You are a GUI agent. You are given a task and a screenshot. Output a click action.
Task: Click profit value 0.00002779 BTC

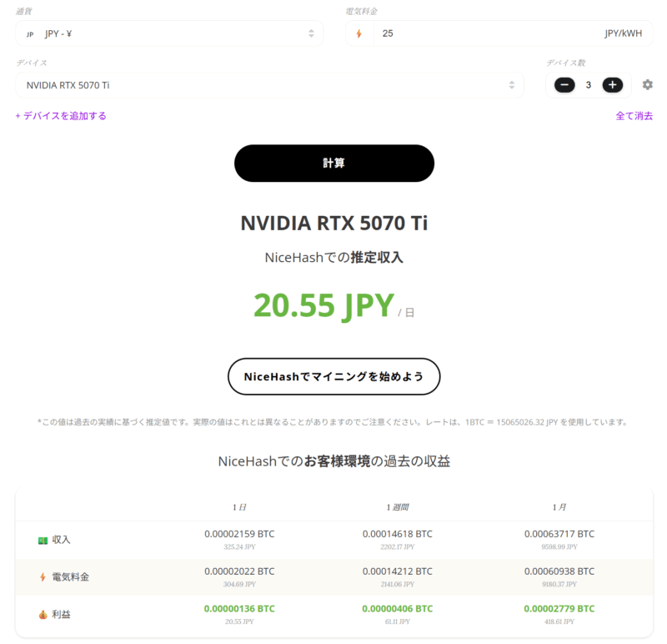[559, 609]
